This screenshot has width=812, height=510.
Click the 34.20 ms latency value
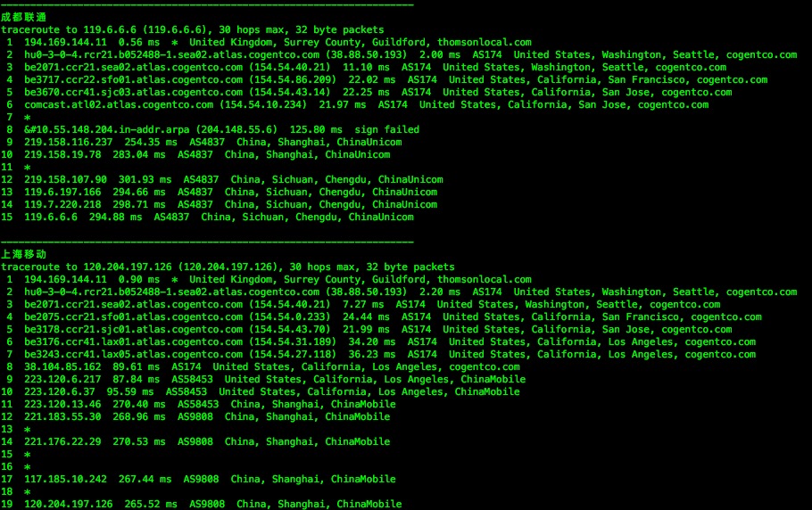372,341
